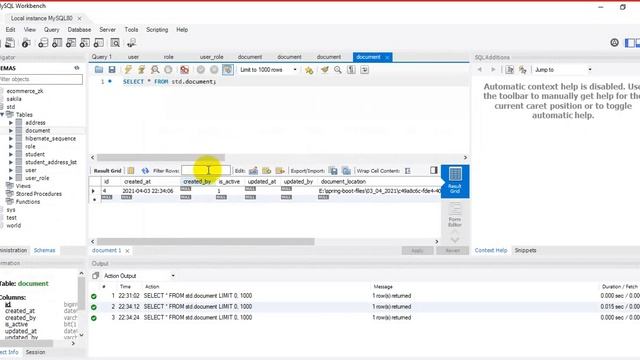The image size is (640, 360).
Task: Execute statement under cursor (bolt with cursor)
Action: click(x=141, y=70)
